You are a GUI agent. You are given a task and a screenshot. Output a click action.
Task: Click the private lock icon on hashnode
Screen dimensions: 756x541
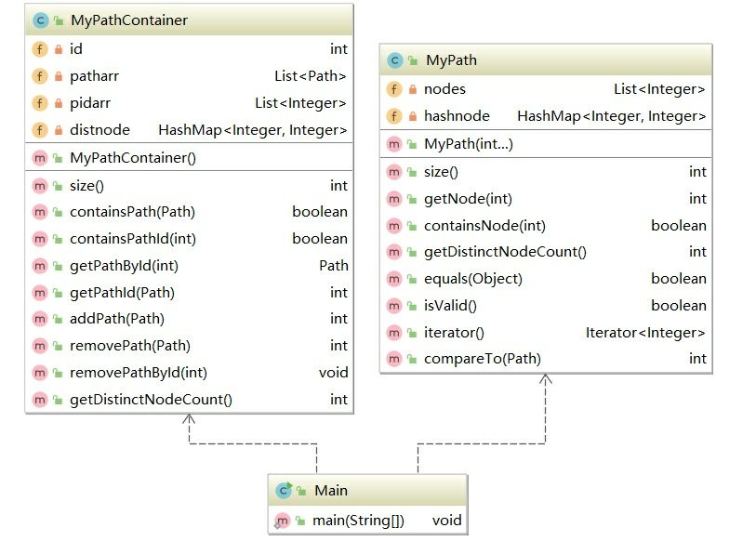coord(413,116)
